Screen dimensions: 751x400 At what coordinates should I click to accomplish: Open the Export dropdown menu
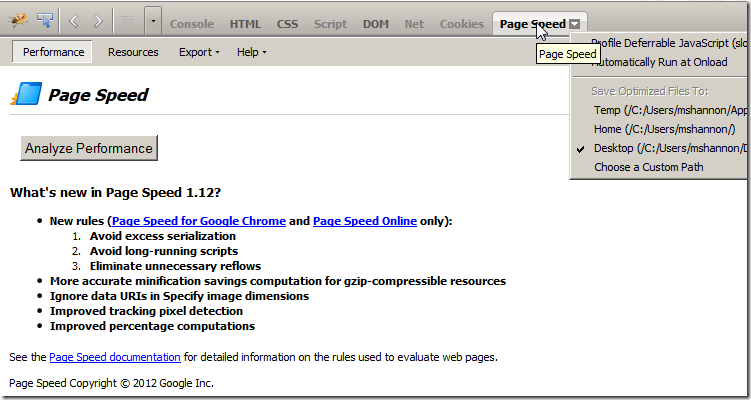pyautogui.click(x=199, y=52)
